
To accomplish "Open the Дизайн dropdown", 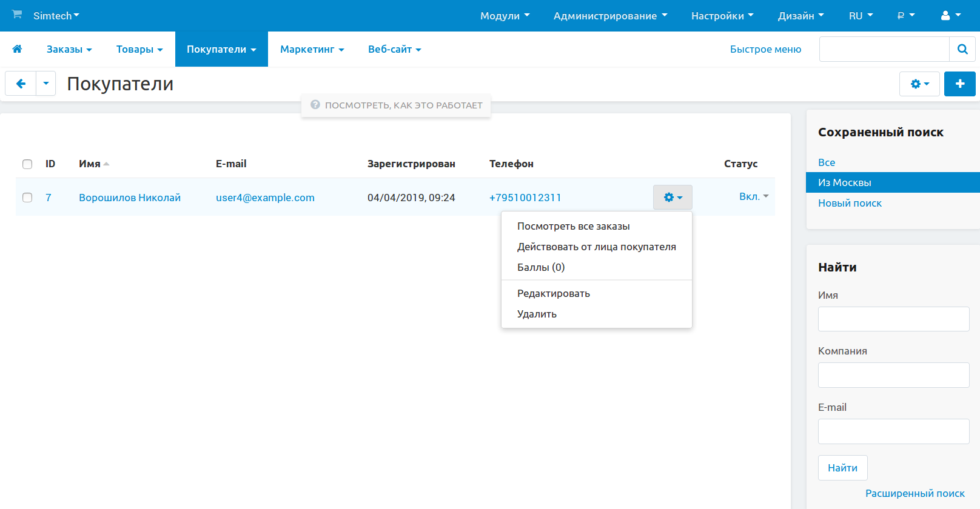I will click(x=800, y=16).
